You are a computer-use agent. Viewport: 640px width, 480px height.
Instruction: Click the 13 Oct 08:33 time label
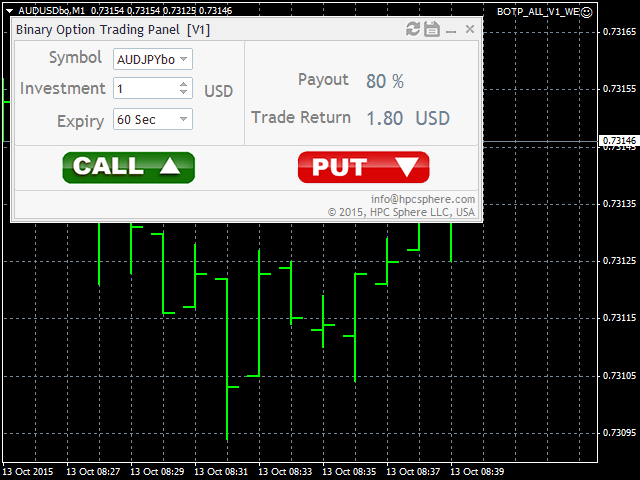285,472
